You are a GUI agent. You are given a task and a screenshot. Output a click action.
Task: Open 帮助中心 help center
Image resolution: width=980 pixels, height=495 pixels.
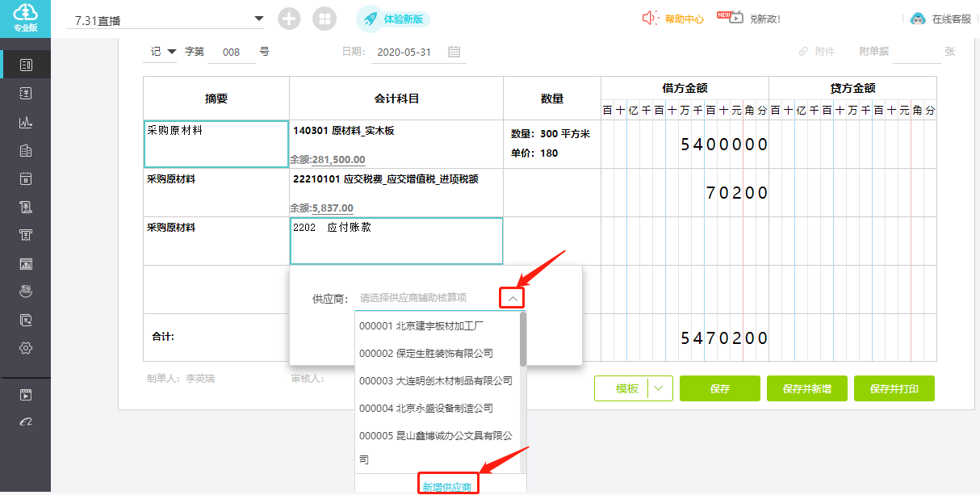(674, 19)
